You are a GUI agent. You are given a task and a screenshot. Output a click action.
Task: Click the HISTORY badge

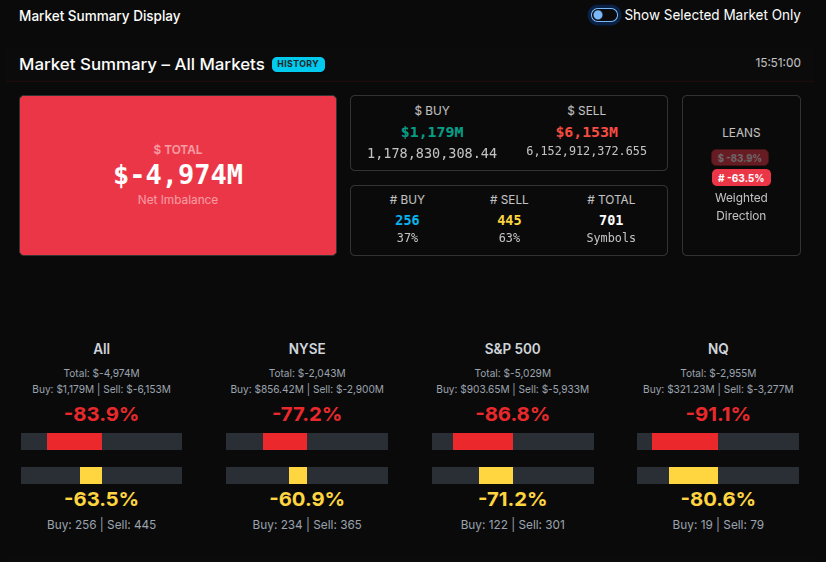click(x=298, y=64)
